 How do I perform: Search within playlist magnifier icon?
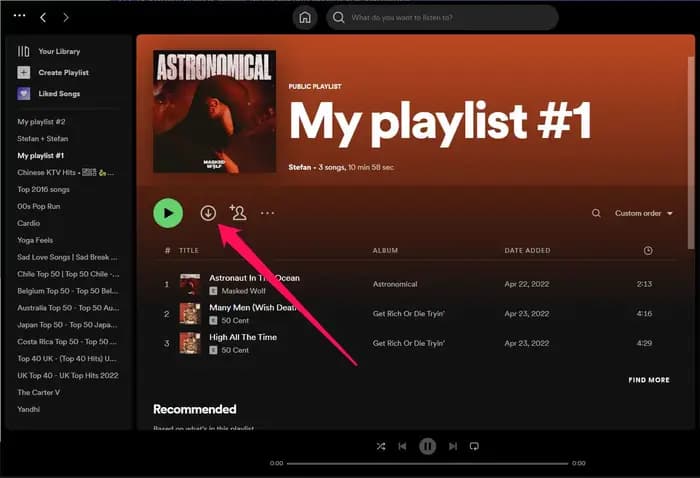coord(596,213)
